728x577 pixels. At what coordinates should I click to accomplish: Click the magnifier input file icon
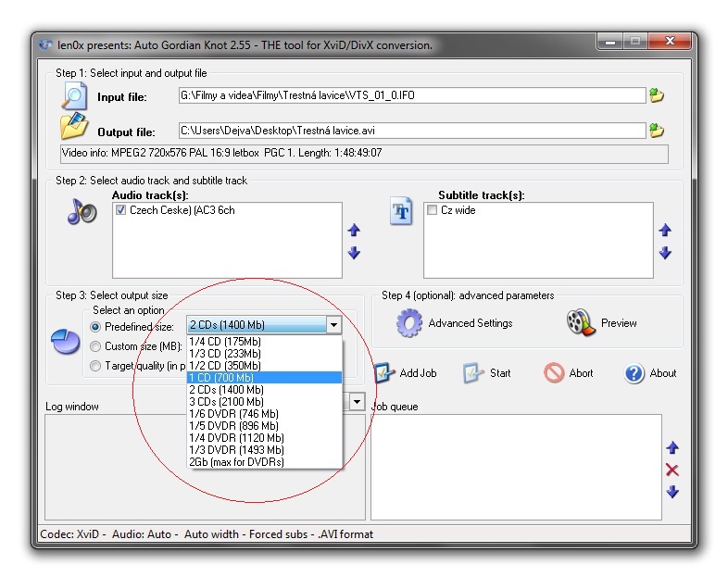(x=74, y=96)
